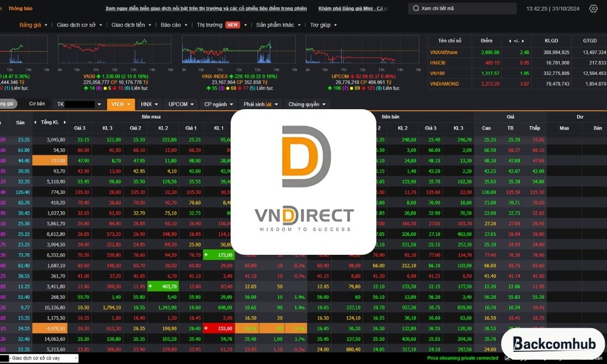
Task: Select the VNXAllShare index row
Action: click(x=517, y=52)
